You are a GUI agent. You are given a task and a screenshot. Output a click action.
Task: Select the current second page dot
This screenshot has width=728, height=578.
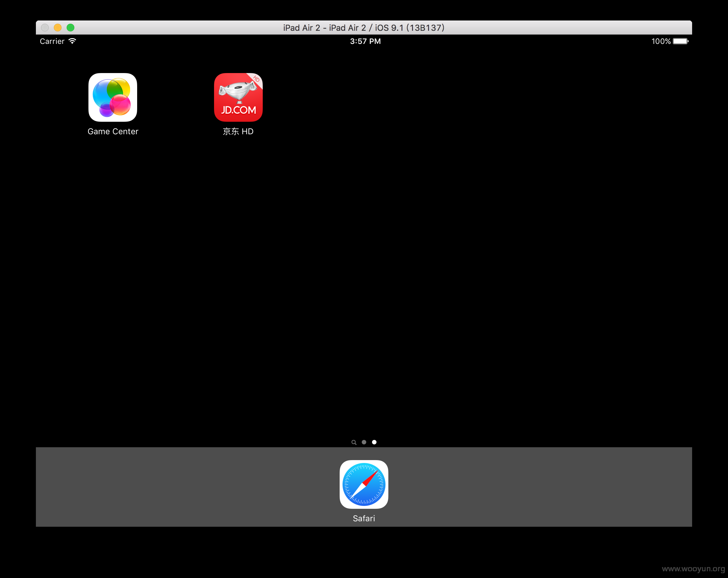pos(374,442)
